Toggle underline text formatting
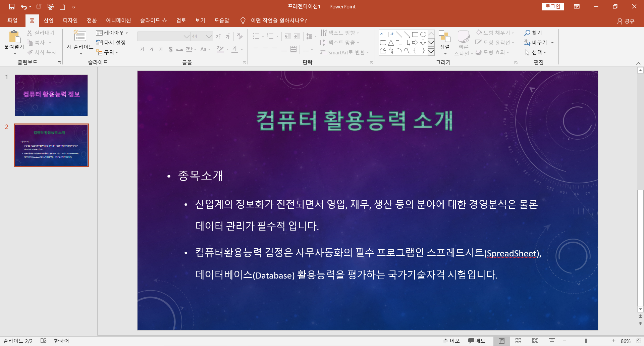This screenshot has height=346, width=644. point(161,49)
